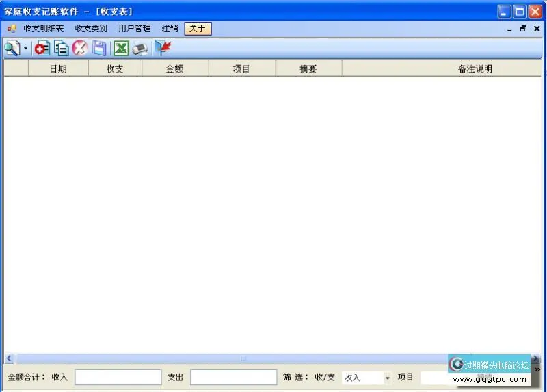Select the 注销 menu item
This screenshot has height=392, width=547.
170,29
